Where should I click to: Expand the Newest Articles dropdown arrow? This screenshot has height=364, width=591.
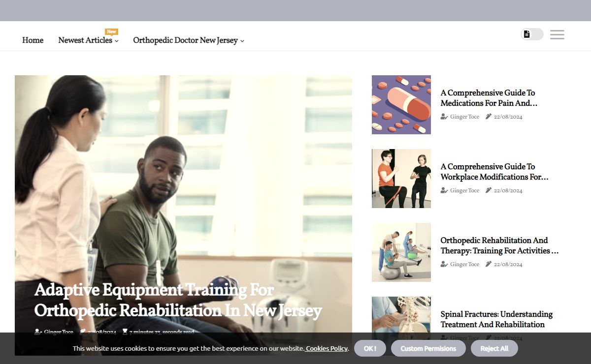click(117, 41)
